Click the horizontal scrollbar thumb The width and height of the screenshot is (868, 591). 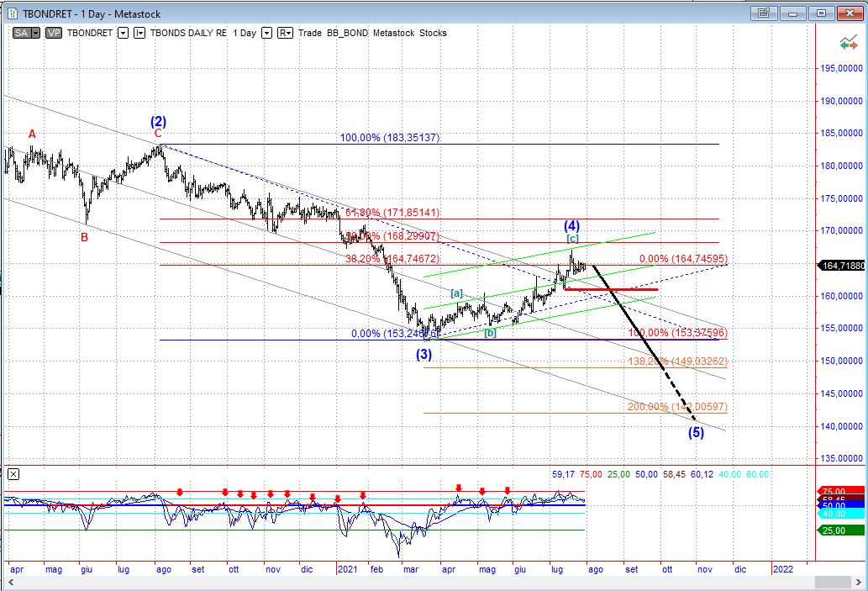click(833, 582)
